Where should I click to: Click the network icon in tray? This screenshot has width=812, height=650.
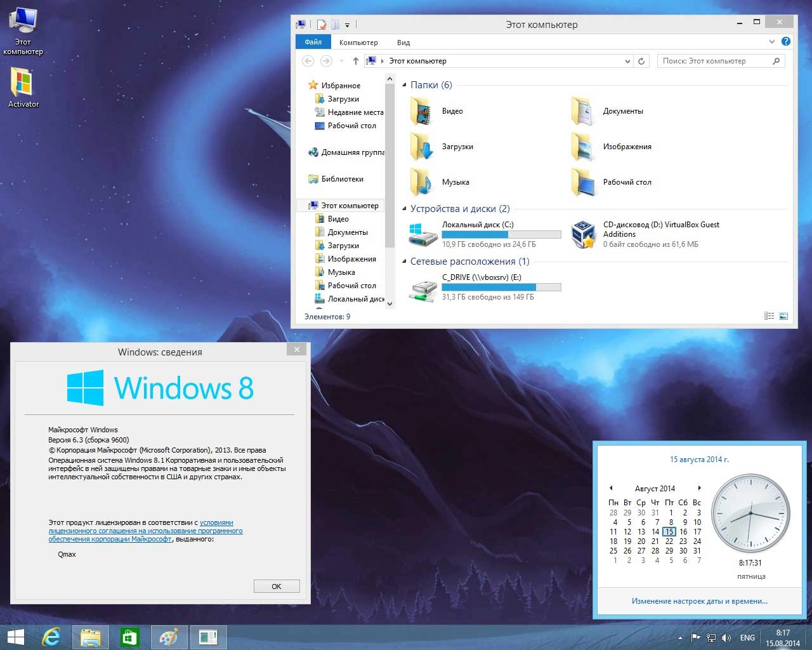[x=711, y=637]
